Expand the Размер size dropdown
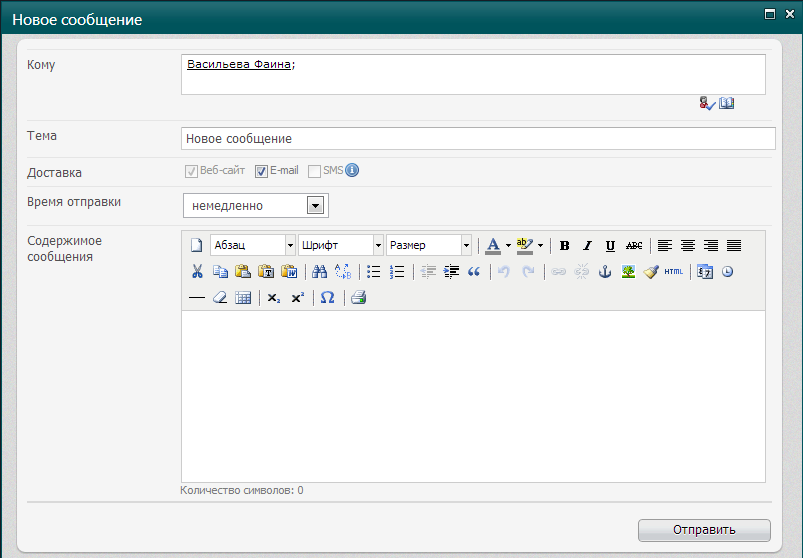 (x=467, y=246)
